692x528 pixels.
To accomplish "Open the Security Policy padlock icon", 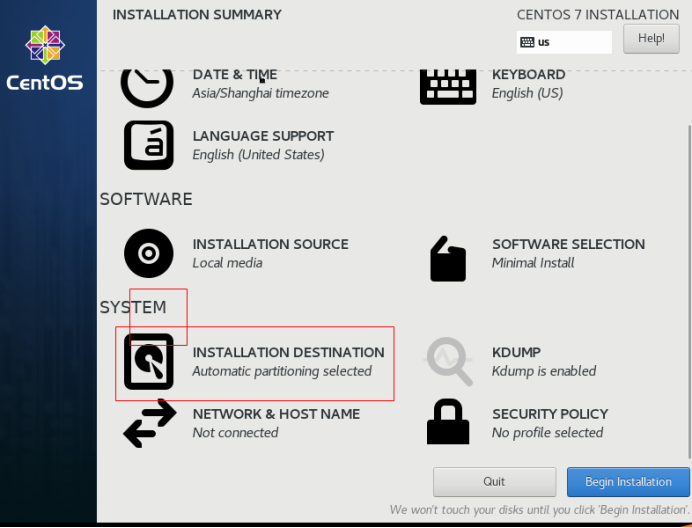I will pyautogui.click(x=448, y=422).
